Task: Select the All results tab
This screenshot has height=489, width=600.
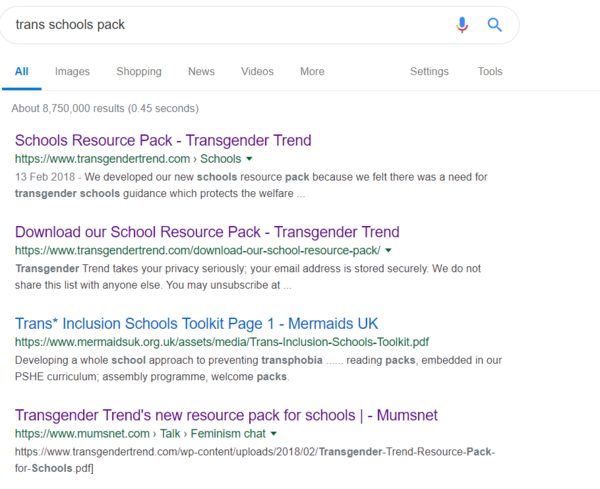Action: (x=21, y=72)
